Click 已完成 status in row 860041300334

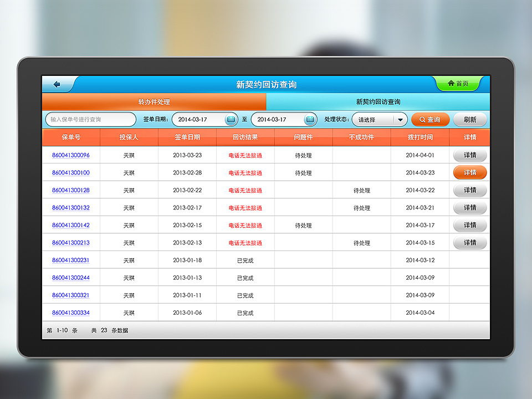pos(245,313)
